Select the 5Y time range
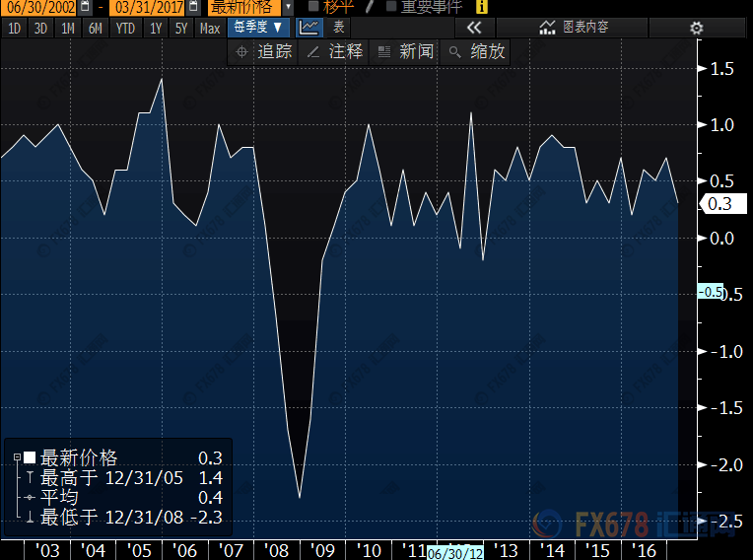The height and width of the screenshot is (560, 753). coord(181,29)
